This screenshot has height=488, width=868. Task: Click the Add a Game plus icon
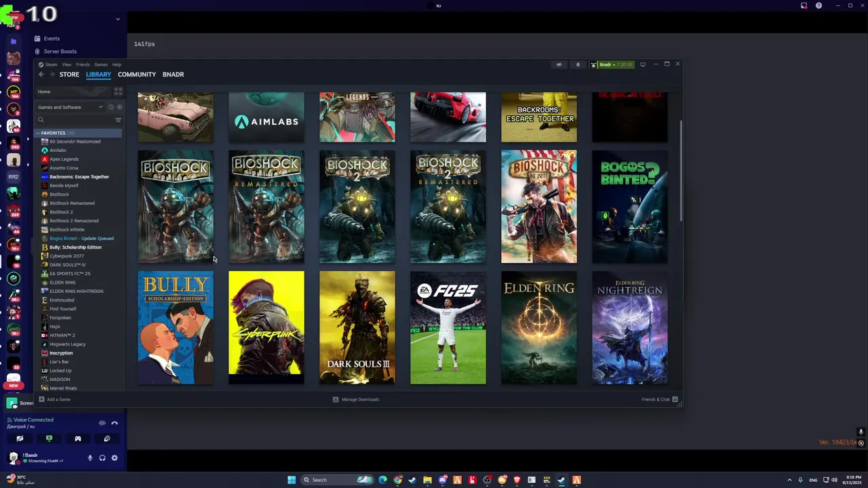coord(41,399)
